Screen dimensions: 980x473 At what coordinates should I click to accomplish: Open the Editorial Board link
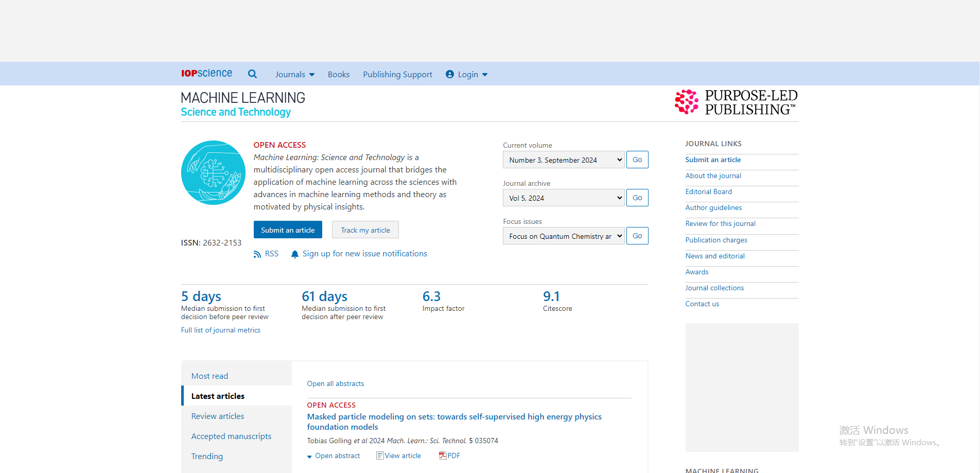709,192
